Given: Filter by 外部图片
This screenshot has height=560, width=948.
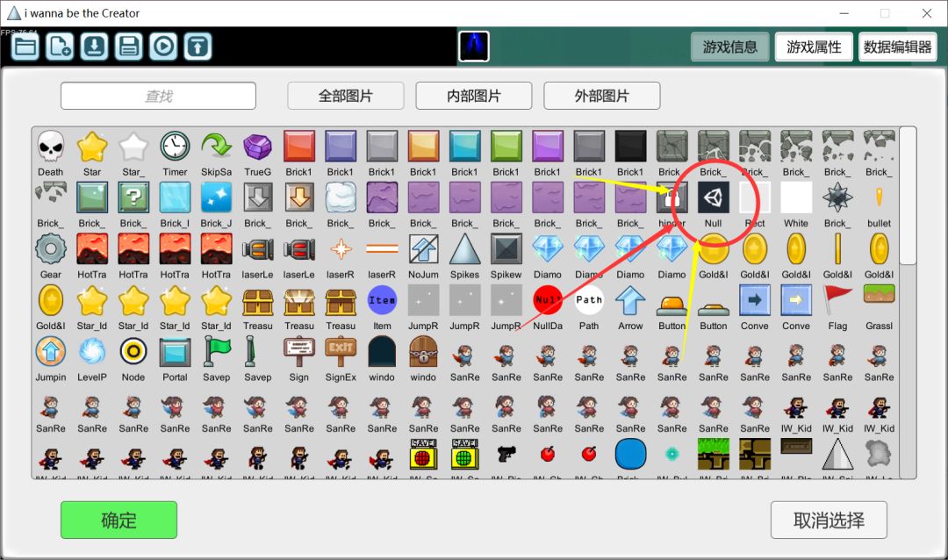Looking at the screenshot, I should (602, 96).
